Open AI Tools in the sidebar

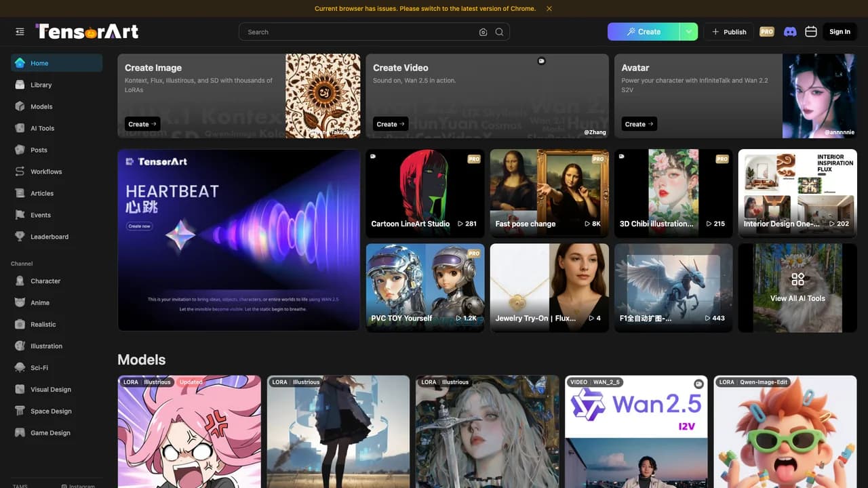pos(56,128)
